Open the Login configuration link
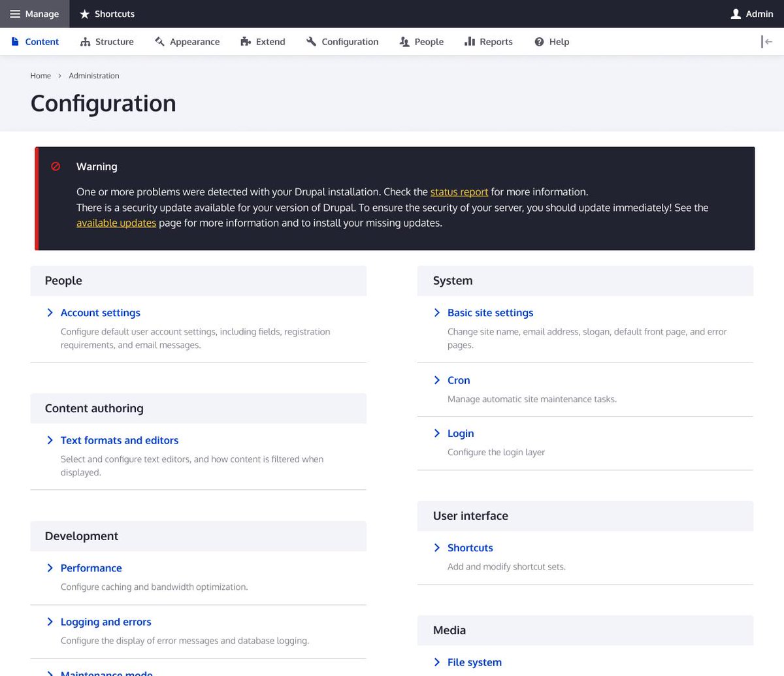This screenshot has width=784, height=676. pos(461,434)
